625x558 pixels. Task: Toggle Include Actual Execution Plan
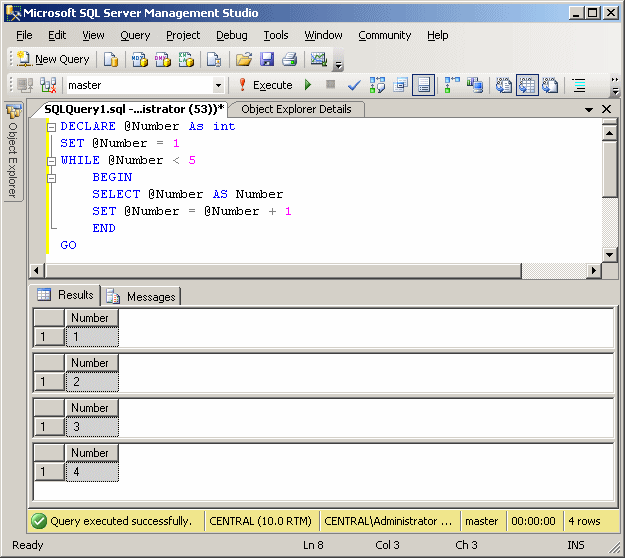(x=452, y=85)
